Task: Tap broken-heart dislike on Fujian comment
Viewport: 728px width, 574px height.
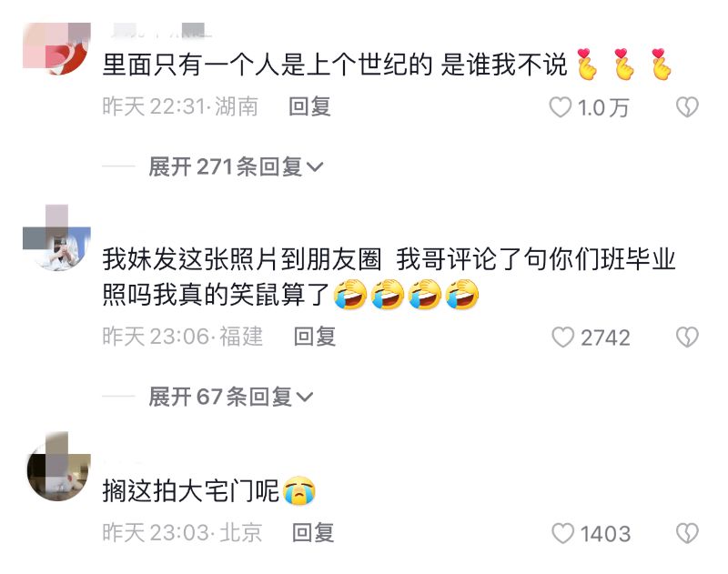Action: click(687, 337)
